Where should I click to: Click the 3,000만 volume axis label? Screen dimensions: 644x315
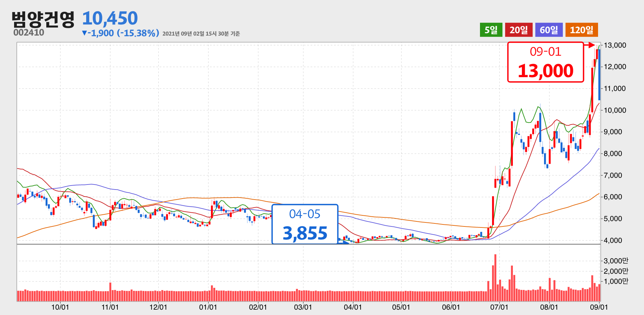point(616,261)
